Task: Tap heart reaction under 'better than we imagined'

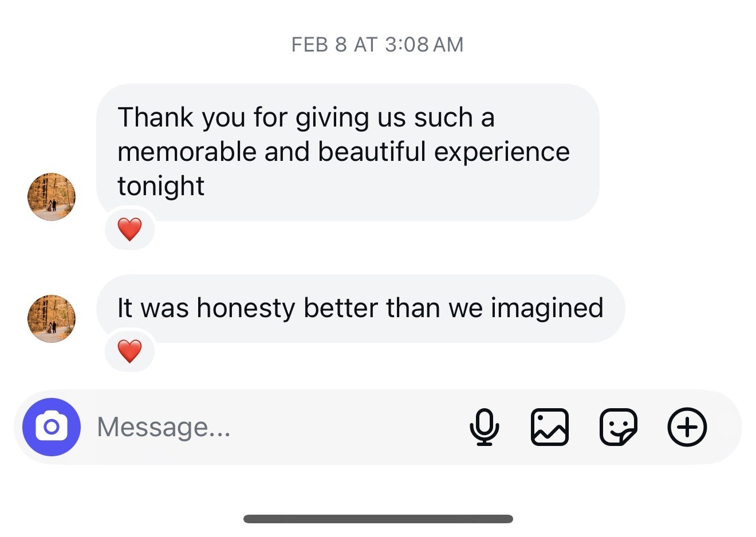Action: click(x=129, y=351)
